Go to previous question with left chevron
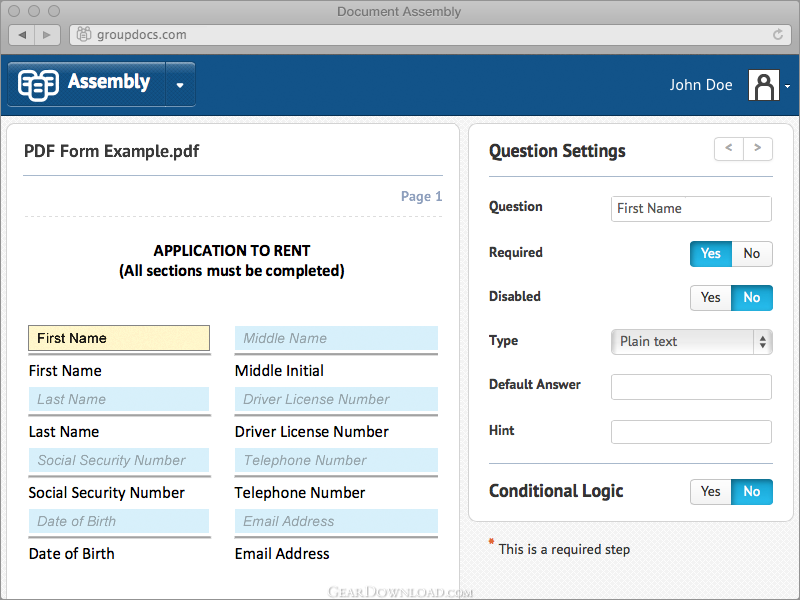The width and height of the screenshot is (800, 600). point(729,148)
